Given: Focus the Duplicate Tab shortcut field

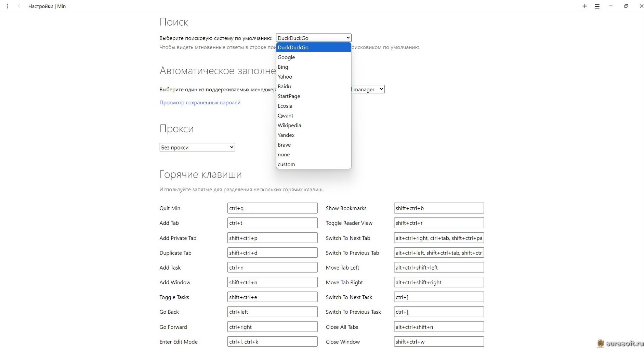Looking at the screenshot, I should coord(272,253).
